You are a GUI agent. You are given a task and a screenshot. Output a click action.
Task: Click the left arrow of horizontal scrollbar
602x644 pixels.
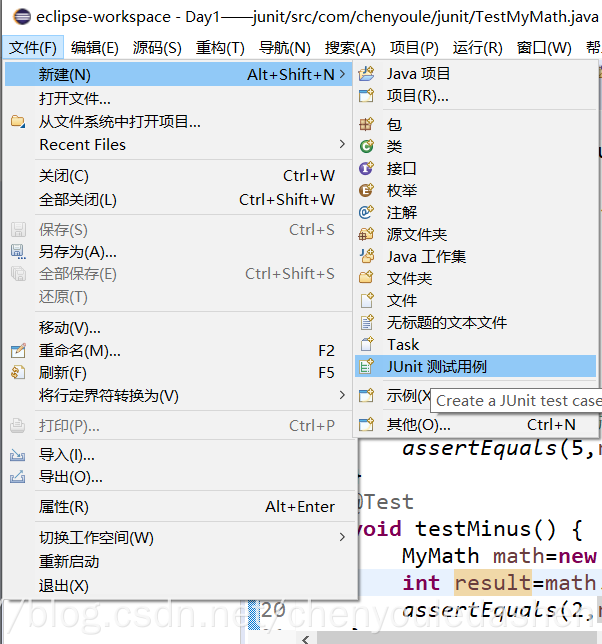point(306,639)
